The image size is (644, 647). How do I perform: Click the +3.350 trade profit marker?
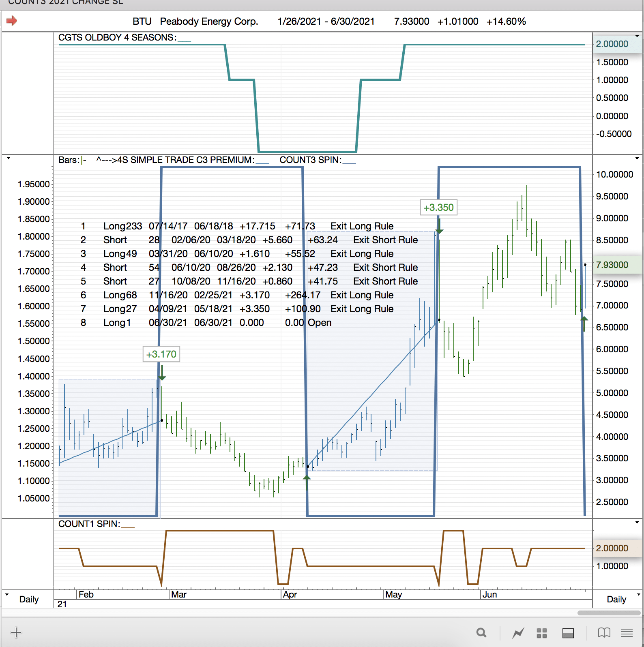[438, 208]
